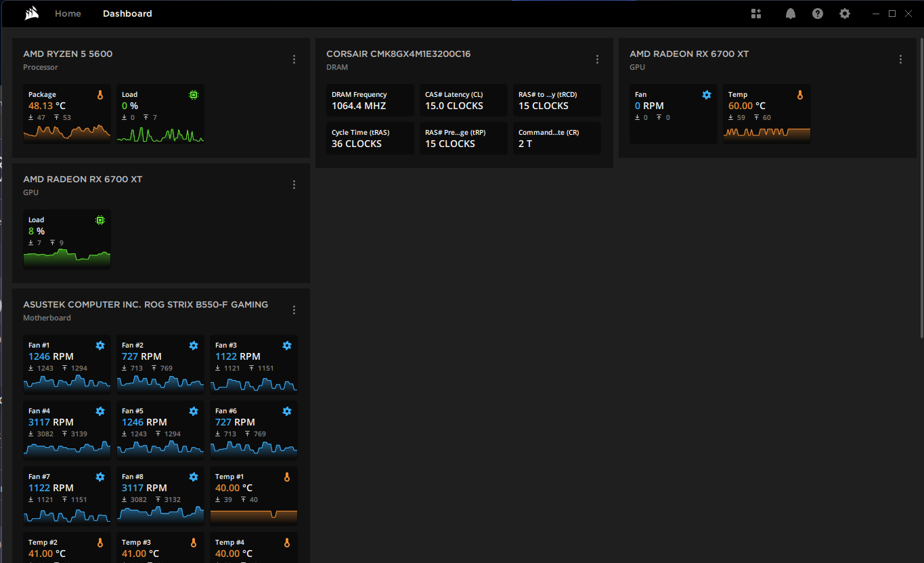This screenshot has width=924, height=563.
Task: Click the Package temperature history graph
Action: [x=67, y=133]
